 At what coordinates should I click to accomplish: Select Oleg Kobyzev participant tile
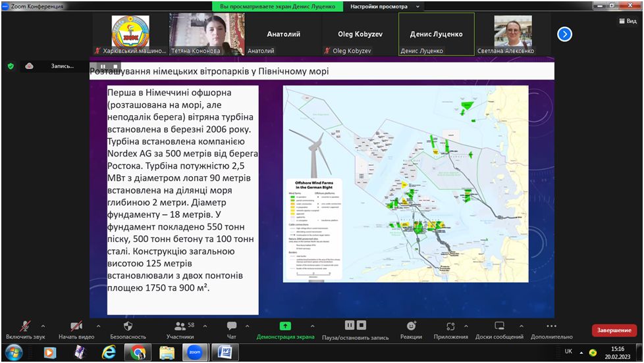coord(360,34)
